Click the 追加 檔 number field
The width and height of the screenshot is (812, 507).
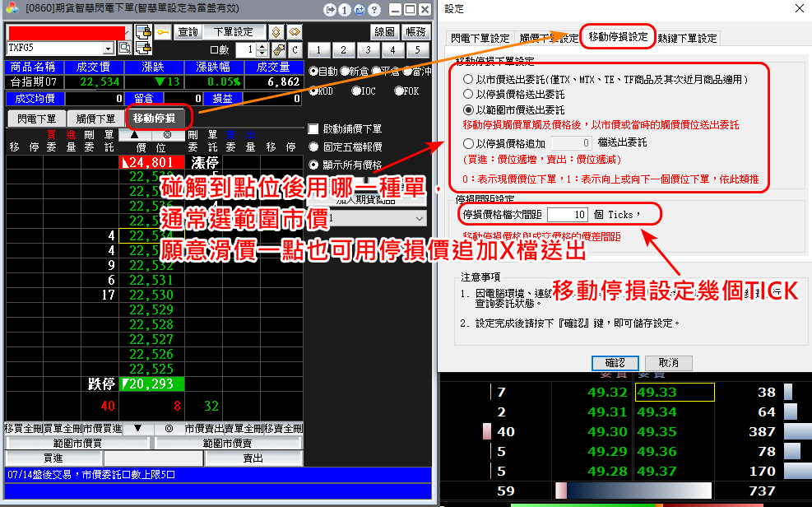pyautogui.click(x=571, y=143)
